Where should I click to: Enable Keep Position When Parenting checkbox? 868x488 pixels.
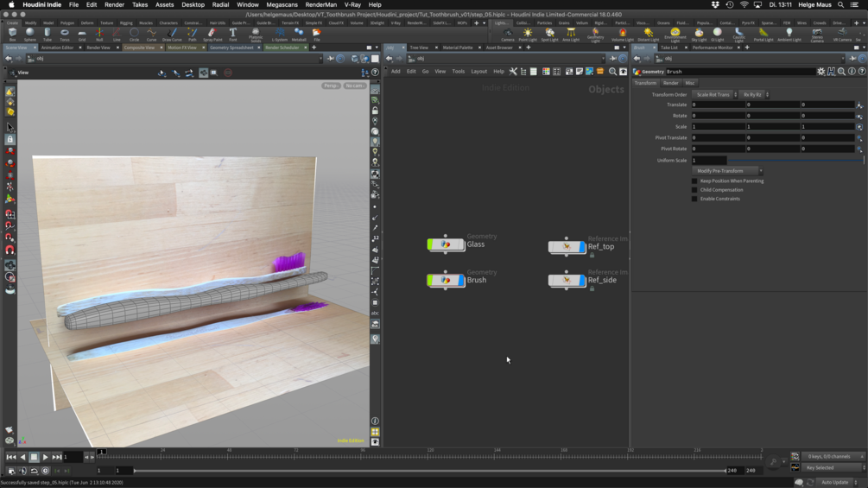click(694, 181)
